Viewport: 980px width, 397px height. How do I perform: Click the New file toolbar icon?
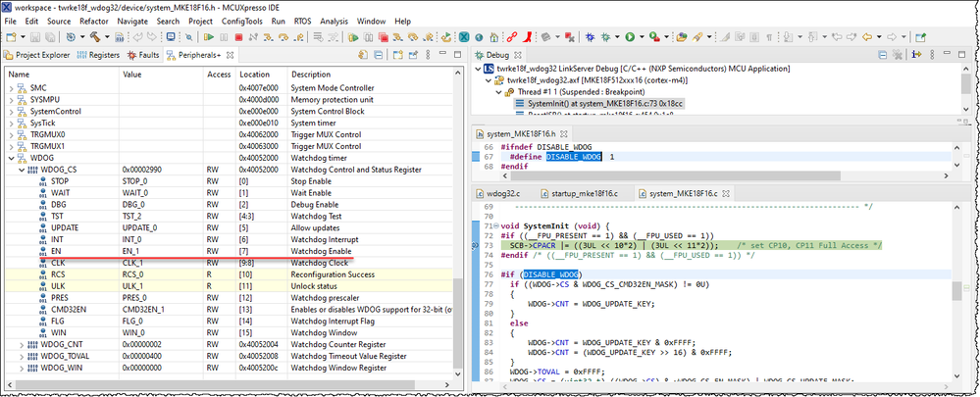[x=12, y=37]
